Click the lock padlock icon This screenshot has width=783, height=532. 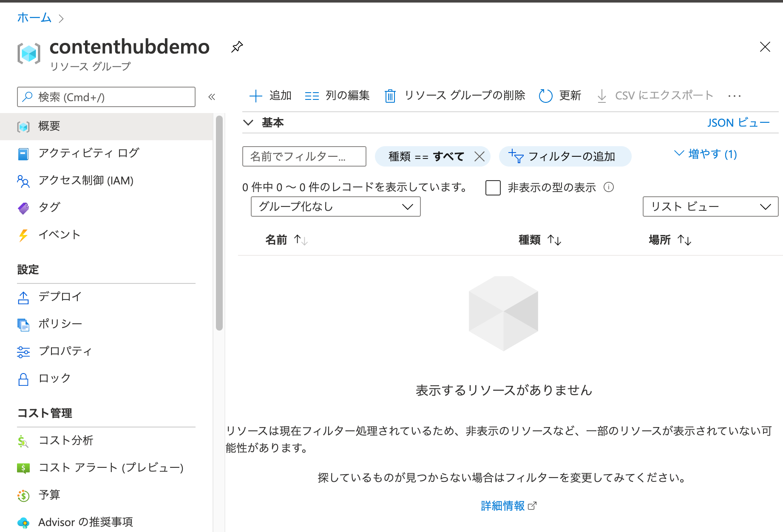(23, 379)
